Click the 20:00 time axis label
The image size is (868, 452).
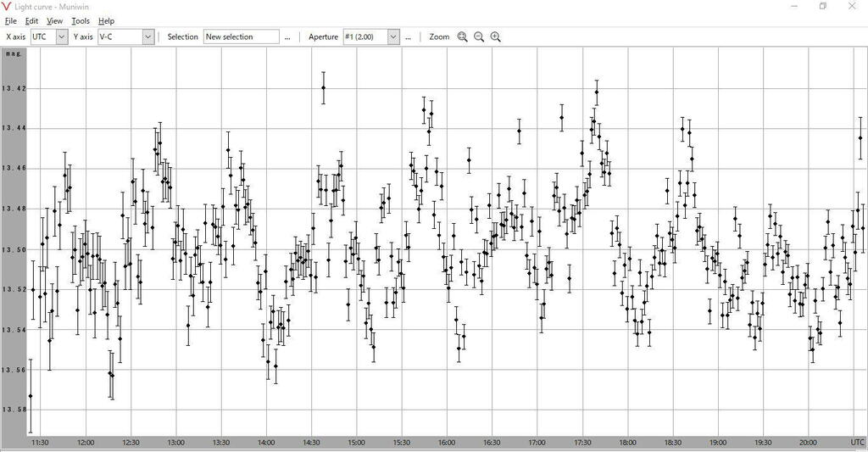[x=808, y=442]
